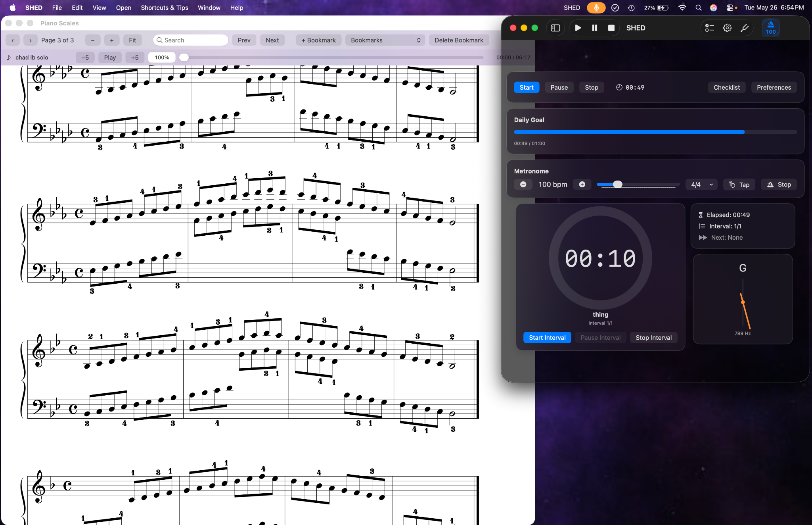
Task: Click the orange microphone indicator in menu bar
Action: [596, 8]
